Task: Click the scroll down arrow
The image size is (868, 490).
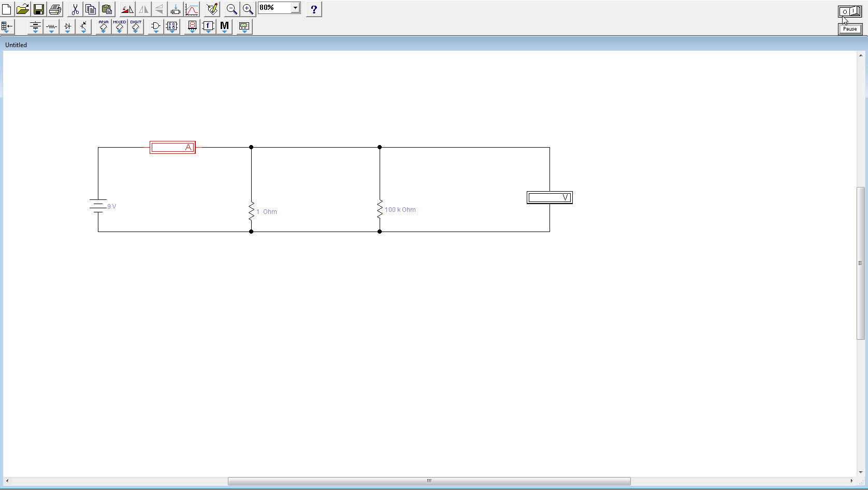Action: [x=860, y=472]
